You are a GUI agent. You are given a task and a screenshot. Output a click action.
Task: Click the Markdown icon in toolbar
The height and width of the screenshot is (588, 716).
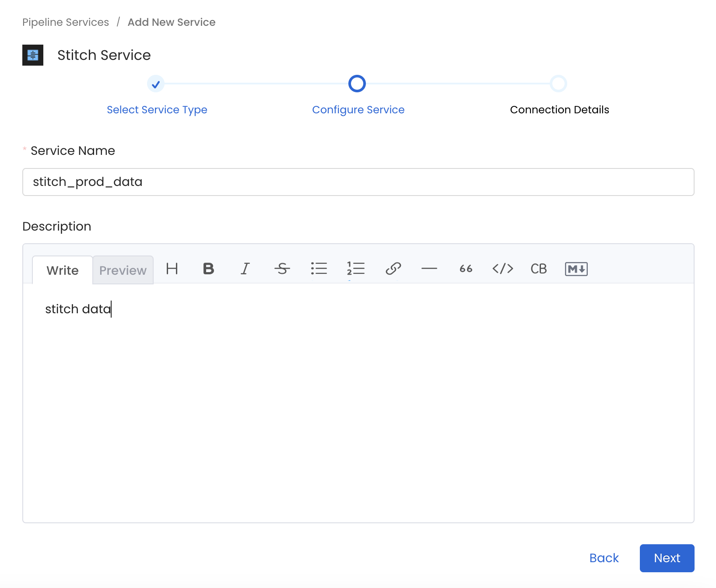(x=576, y=269)
